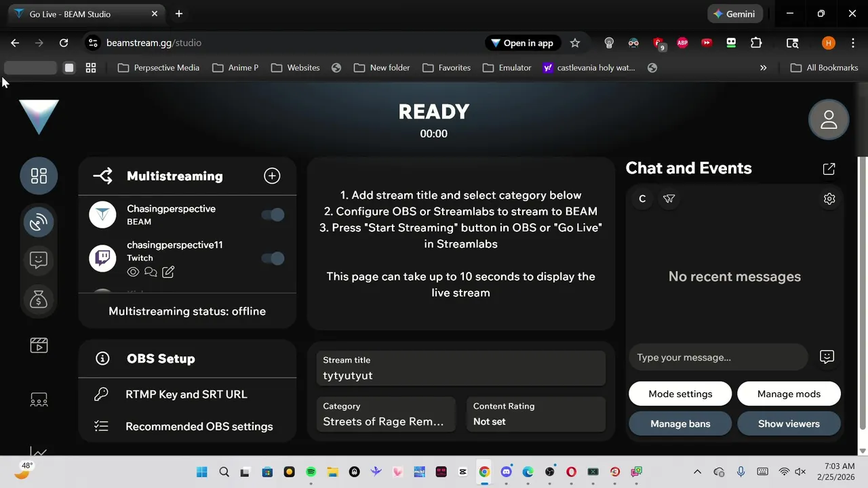
Task: Open the dashboard grid icon in sidebar
Action: (39, 176)
